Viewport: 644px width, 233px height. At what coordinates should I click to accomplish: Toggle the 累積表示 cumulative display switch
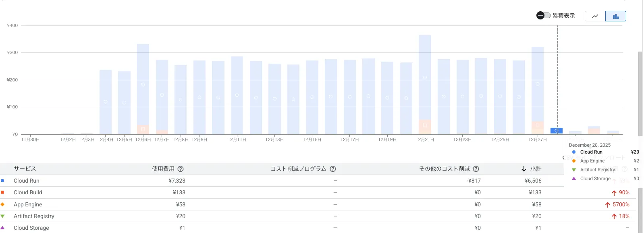coord(543,16)
